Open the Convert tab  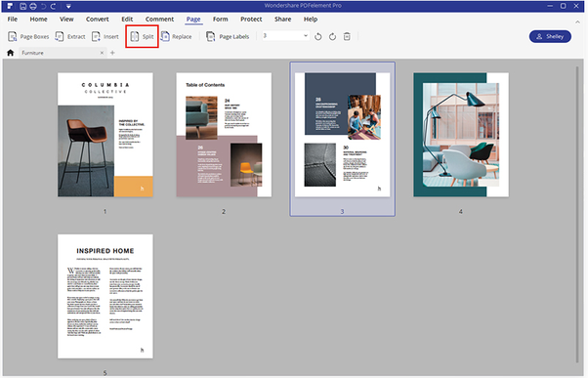97,20
